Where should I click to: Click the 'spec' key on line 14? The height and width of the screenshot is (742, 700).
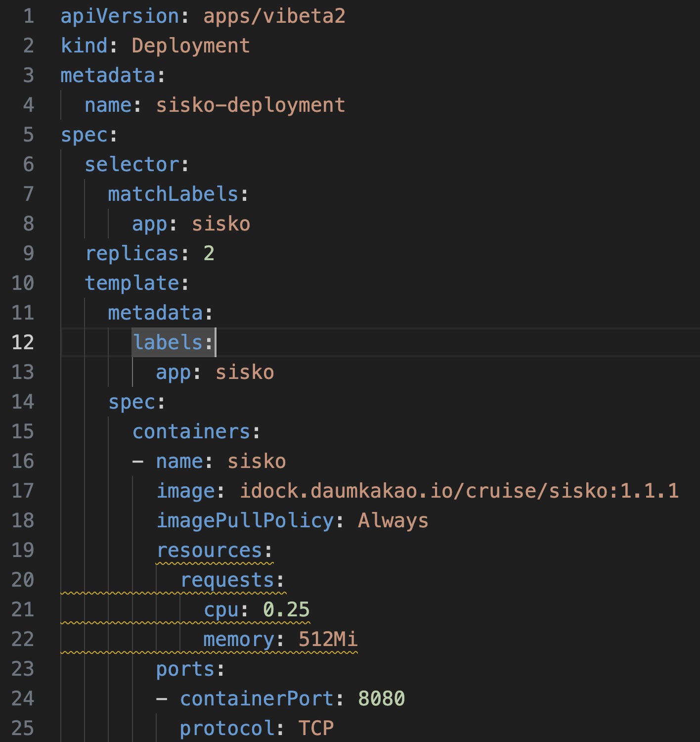[131, 402]
